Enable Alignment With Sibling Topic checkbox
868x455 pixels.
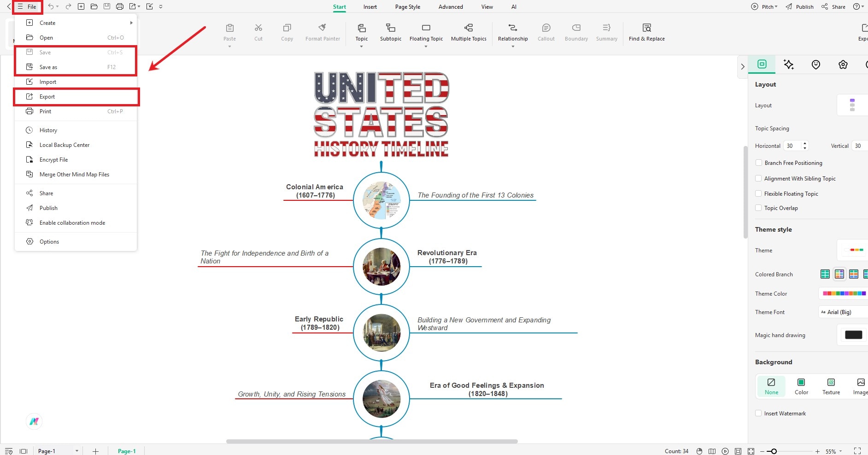tap(758, 178)
